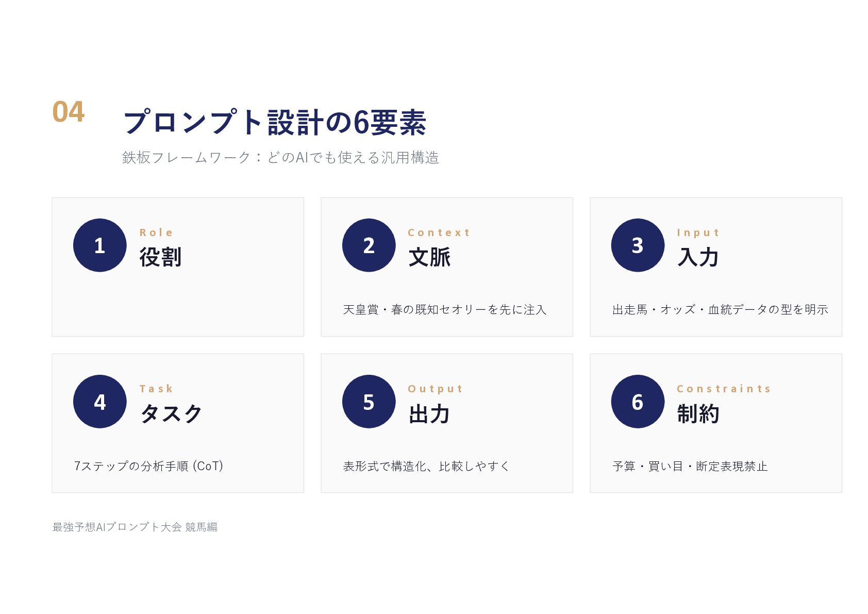
Task: Click the number 6 circle for Constraints
Action: coord(638,401)
